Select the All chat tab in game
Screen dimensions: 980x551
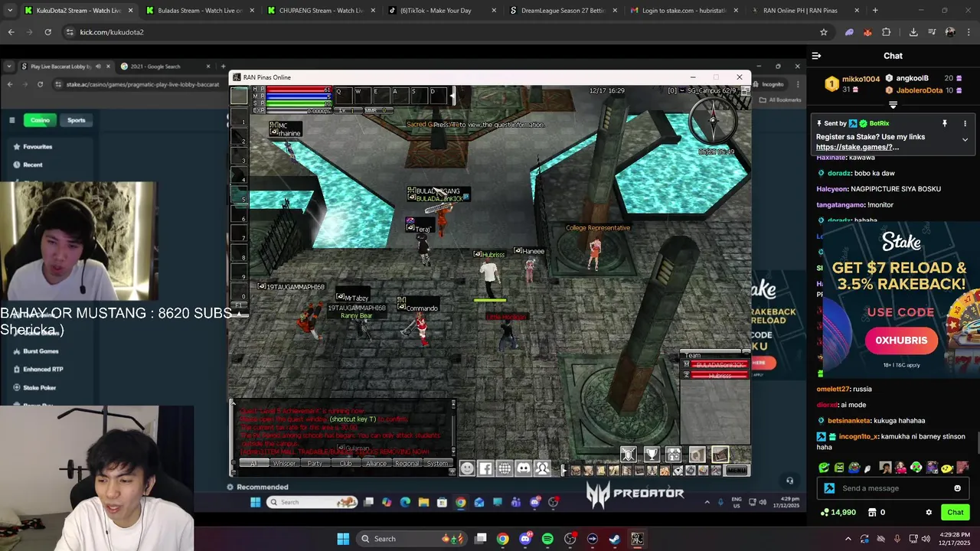tap(255, 464)
